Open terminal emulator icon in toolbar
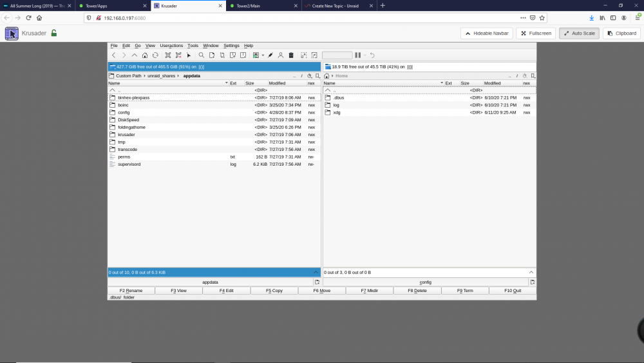 tap(256, 55)
